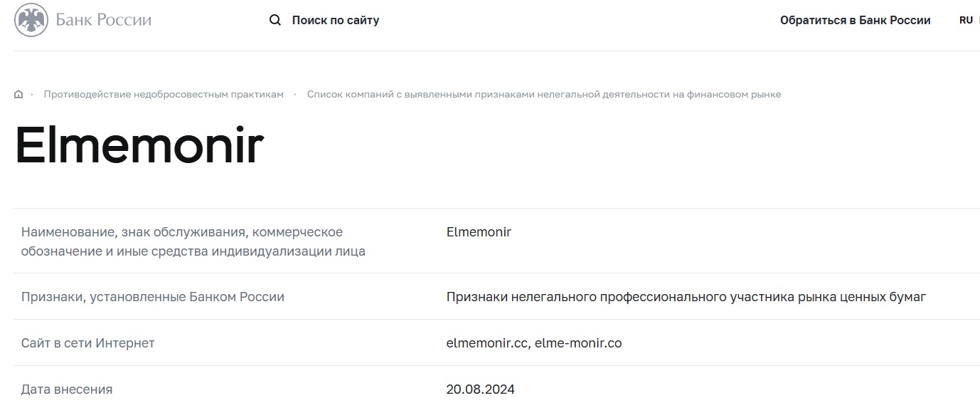Click the 'Банк России' logo text

[104, 20]
